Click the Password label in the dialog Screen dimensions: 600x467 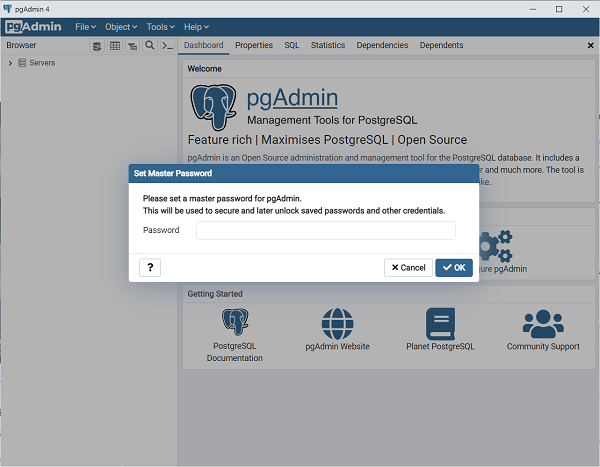[161, 230]
